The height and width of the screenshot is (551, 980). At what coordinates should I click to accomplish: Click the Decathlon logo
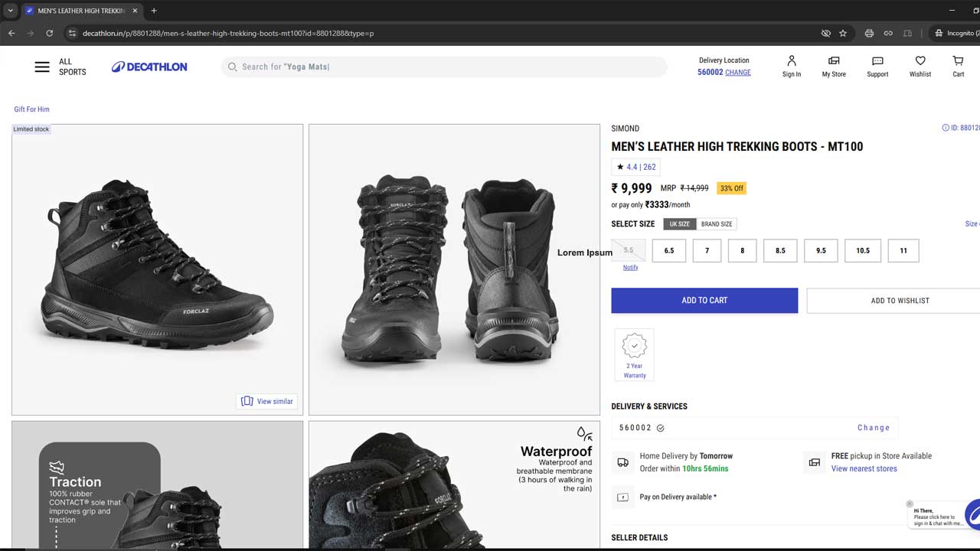(x=149, y=67)
